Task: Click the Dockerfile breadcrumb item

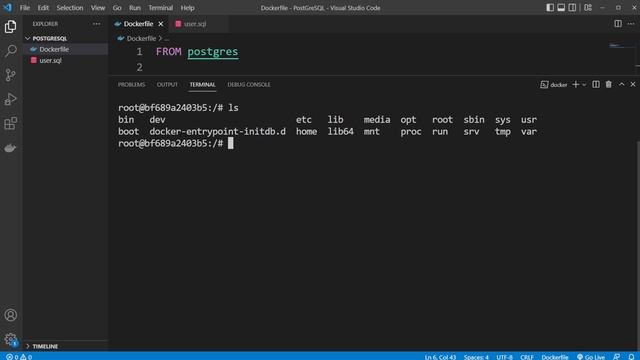Action: coord(141,38)
